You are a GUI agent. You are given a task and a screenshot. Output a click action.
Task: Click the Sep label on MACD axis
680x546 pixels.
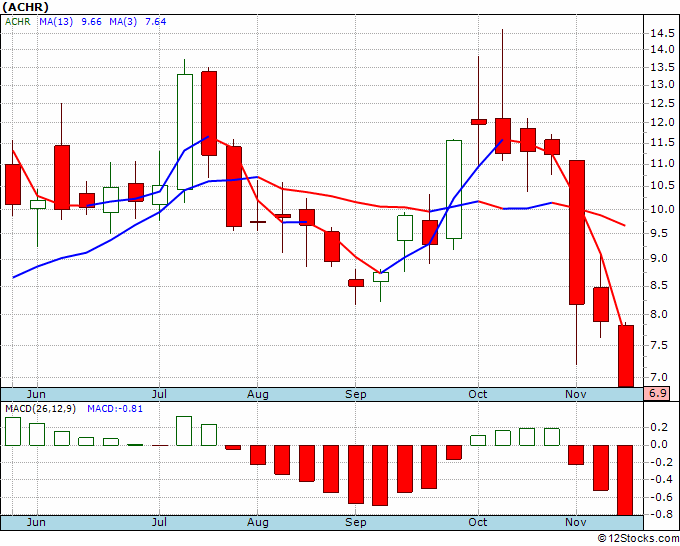click(x=356, y=522)
